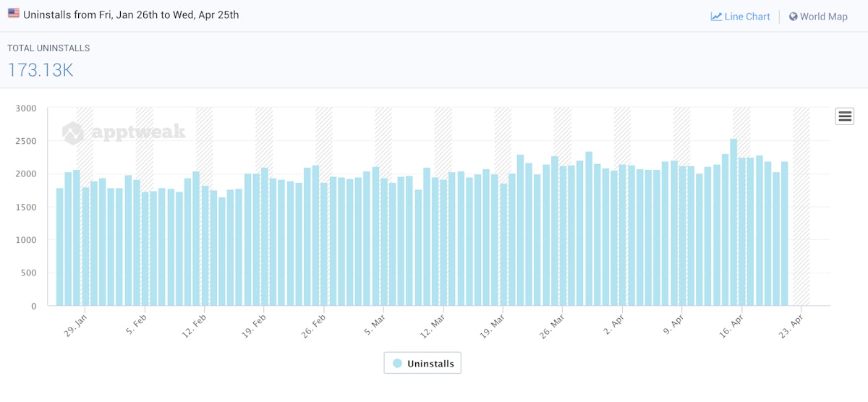Click the tallest bar near 16. Apr
Screen dimensions: 868x402
tap(733, 222)
